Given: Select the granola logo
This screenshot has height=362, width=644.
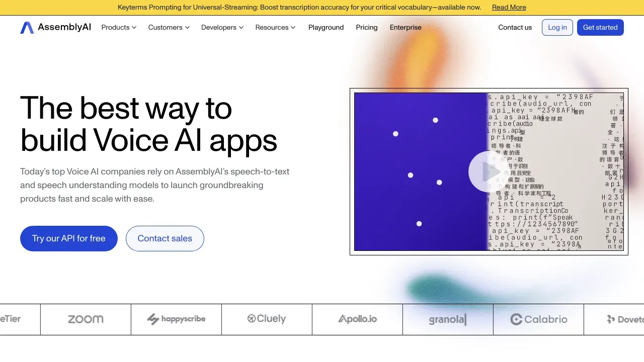Looking at the screenshot, I should pos(447,319).
